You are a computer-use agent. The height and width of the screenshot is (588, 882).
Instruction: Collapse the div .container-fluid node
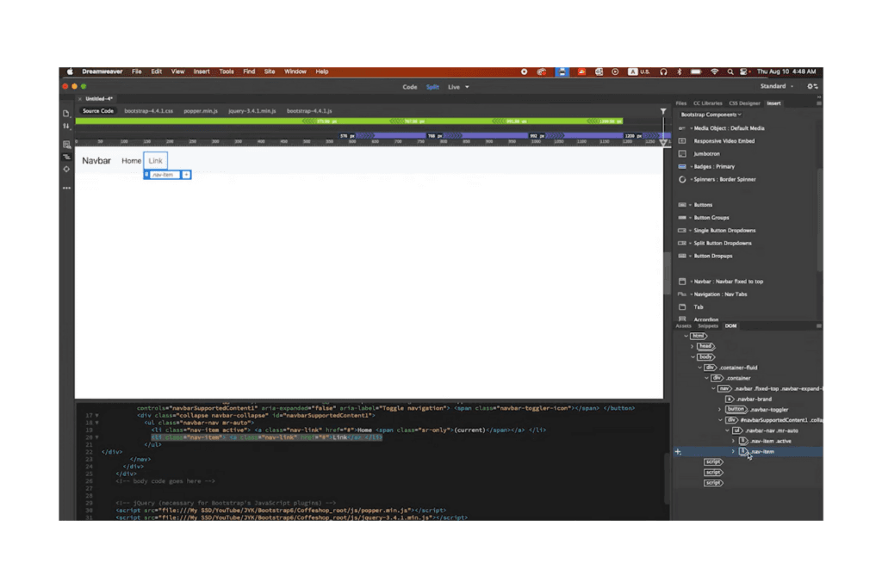point(699,368)
